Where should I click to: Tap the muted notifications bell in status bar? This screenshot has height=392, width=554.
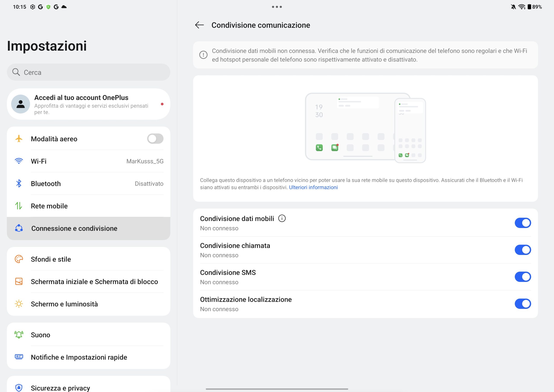513,7
